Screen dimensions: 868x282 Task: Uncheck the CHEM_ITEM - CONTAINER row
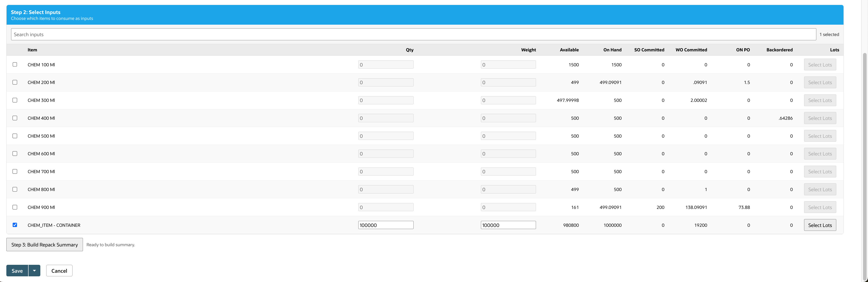(15, 225)
